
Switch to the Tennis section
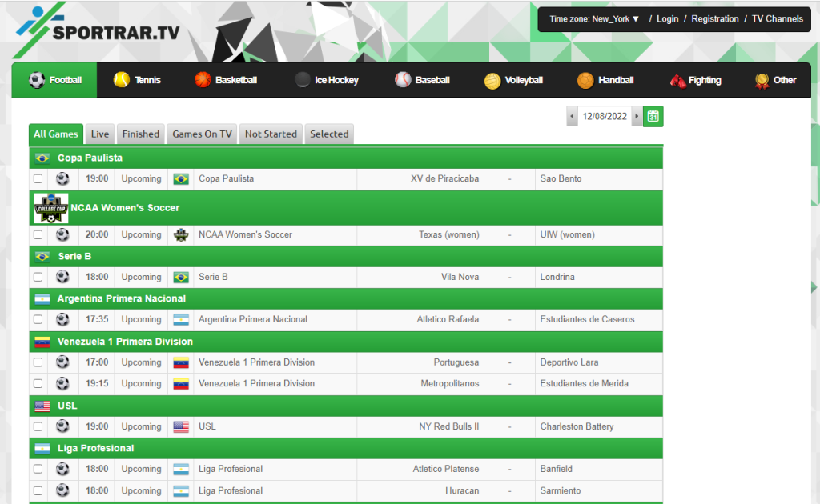coord(137,80)
